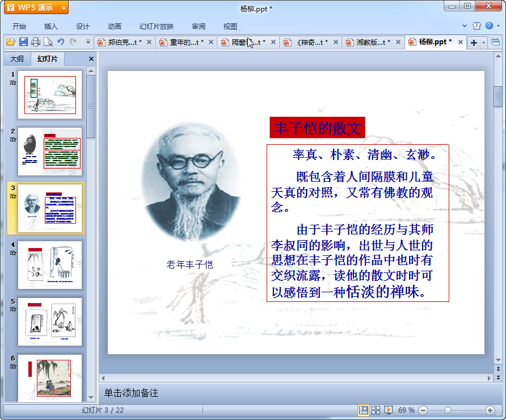
Task: Close the slide thumbnail panel
Action: point(91,59)
